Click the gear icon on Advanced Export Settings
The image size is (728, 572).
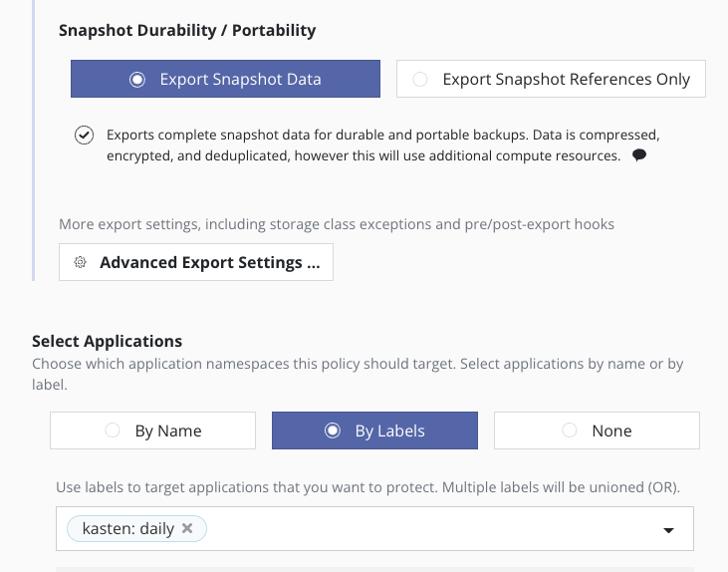pyautogui.click(x=81, y=263)
